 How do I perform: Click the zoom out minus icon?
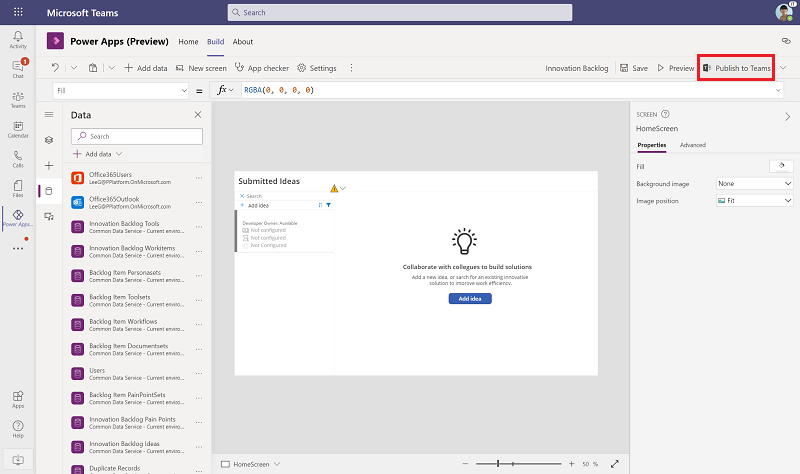click(x=465, y=464)
